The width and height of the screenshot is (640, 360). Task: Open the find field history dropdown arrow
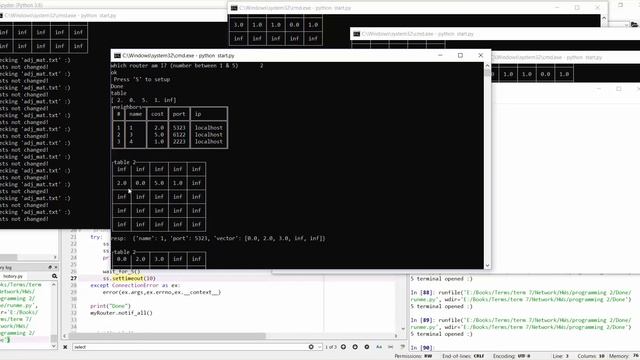tap(319, 347)
